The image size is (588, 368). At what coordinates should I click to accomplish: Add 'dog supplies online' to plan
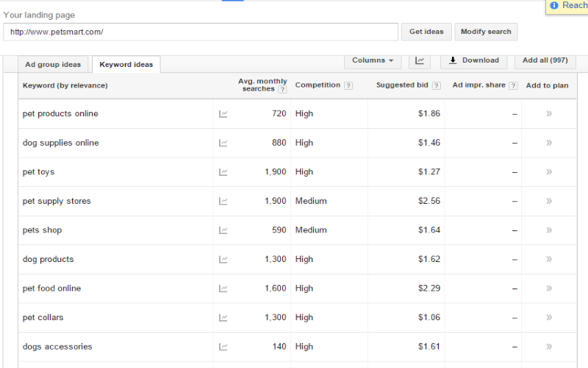[549, 143]
